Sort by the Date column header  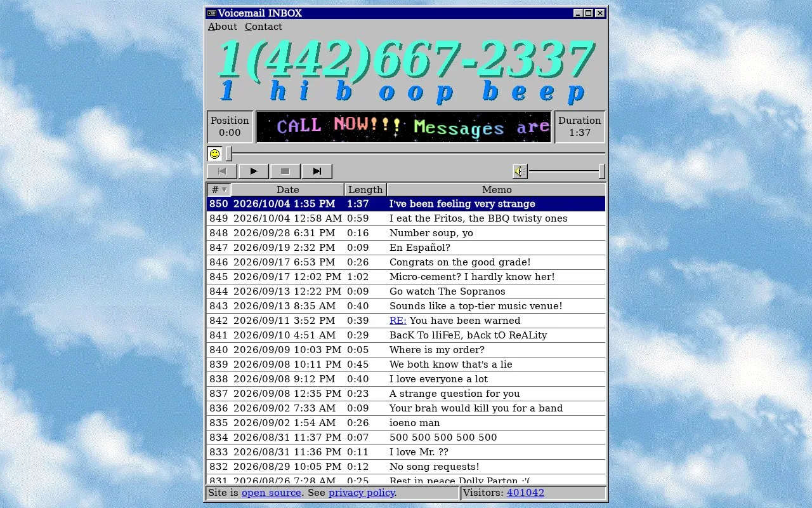point(288,189)
